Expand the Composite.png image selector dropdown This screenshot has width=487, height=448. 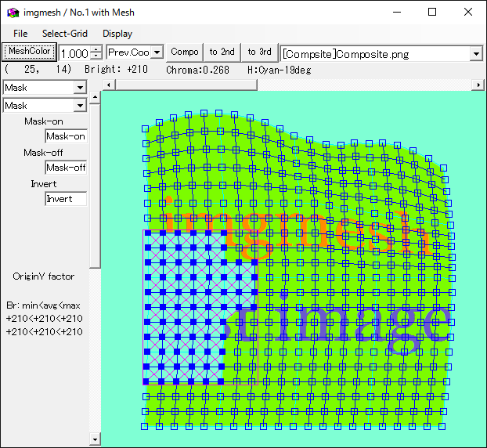click(476, 54)
